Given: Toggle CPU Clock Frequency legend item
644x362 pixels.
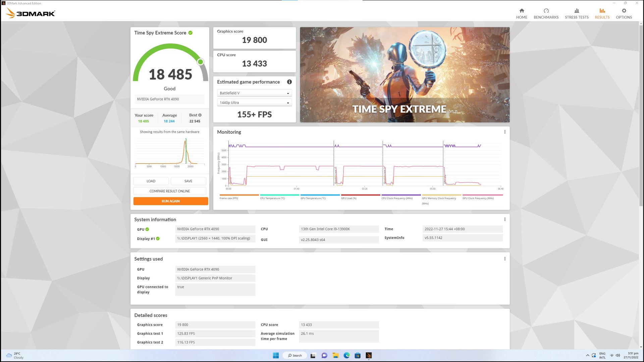Looking at the screenshot, I should [401, 197].
